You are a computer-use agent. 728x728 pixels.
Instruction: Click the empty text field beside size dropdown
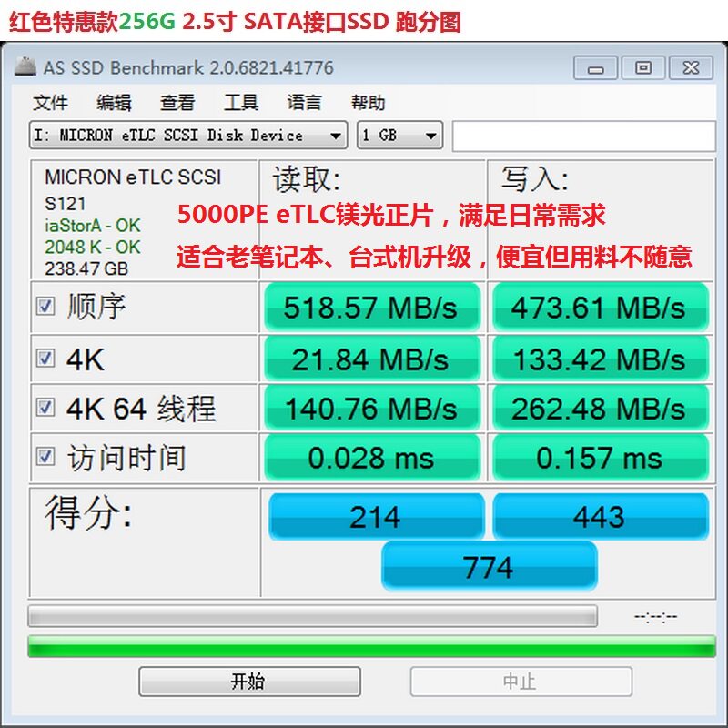point(584,136)
